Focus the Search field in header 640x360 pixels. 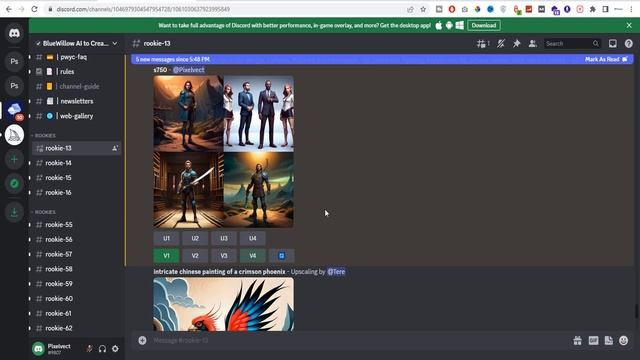tap(572, 43)
